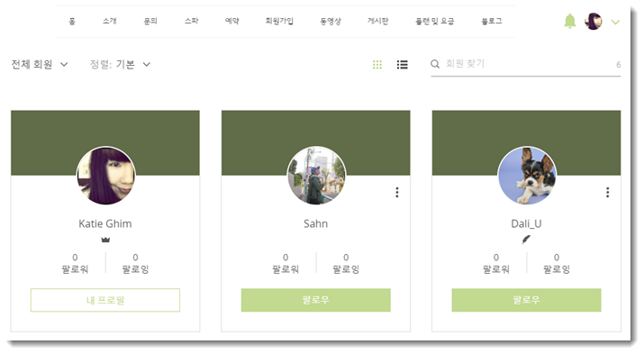The image size is (644, 354).
Task: Click the 내 프로필 button
Action: tap(105, 300)
